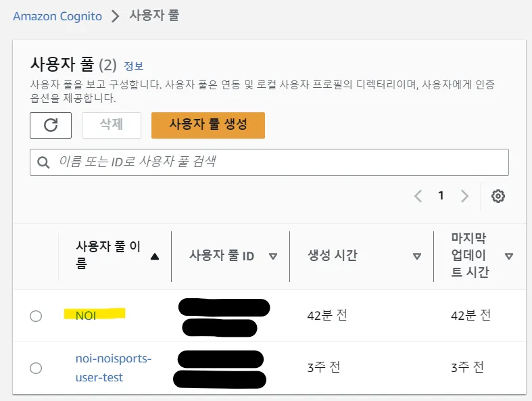This screenshot has height=401, width=532.
Task: Click the 사용자 풀 생성 button
Action: [208, 125]
